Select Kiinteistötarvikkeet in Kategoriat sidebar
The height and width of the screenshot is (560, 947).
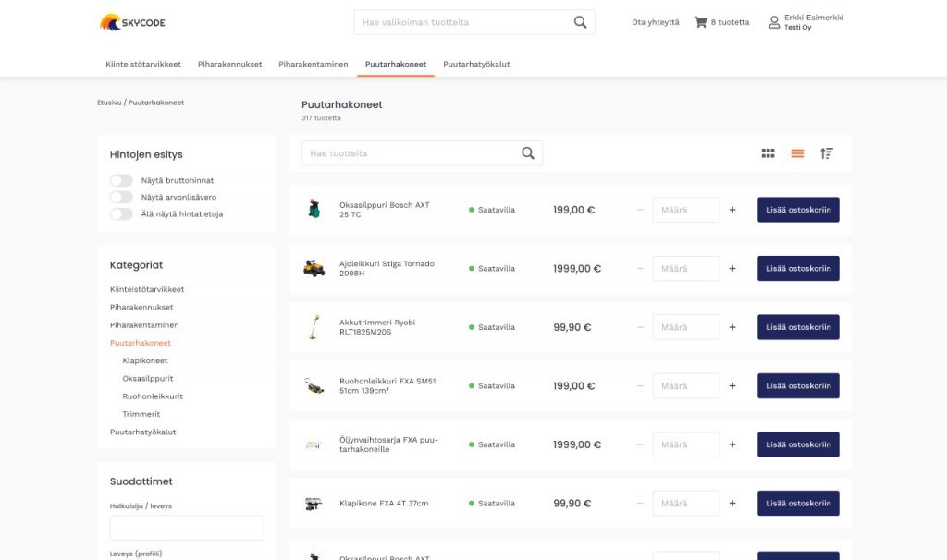click(x=147, y=289)
